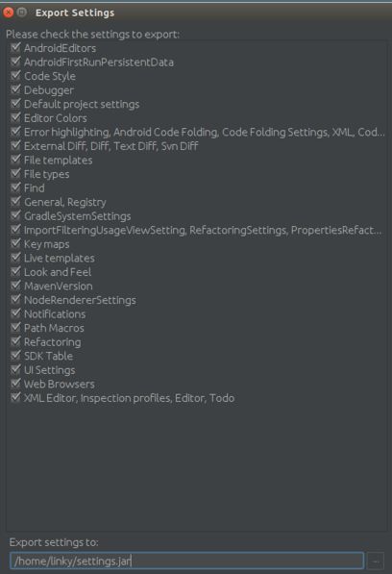Uncheck the AndroidEditors checkbox
The image size is (392, 574).
(x=15, y=48)
